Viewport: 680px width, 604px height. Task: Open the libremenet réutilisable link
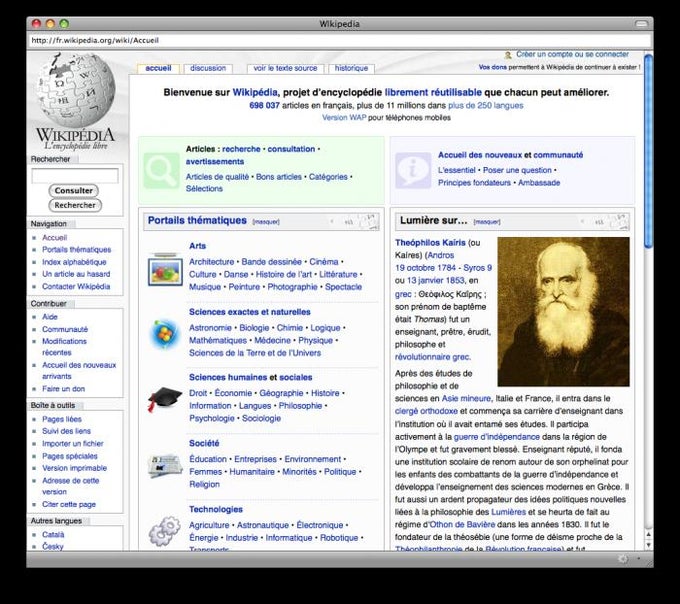pos(433,92)
